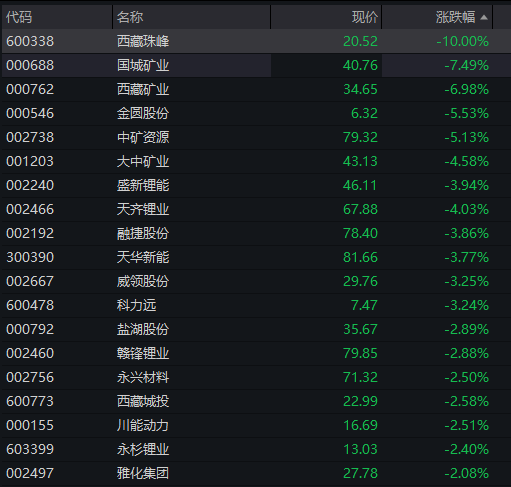Open the 融捷股份 stock
This screenshot has width=511, height=487.
pos(143,233)
